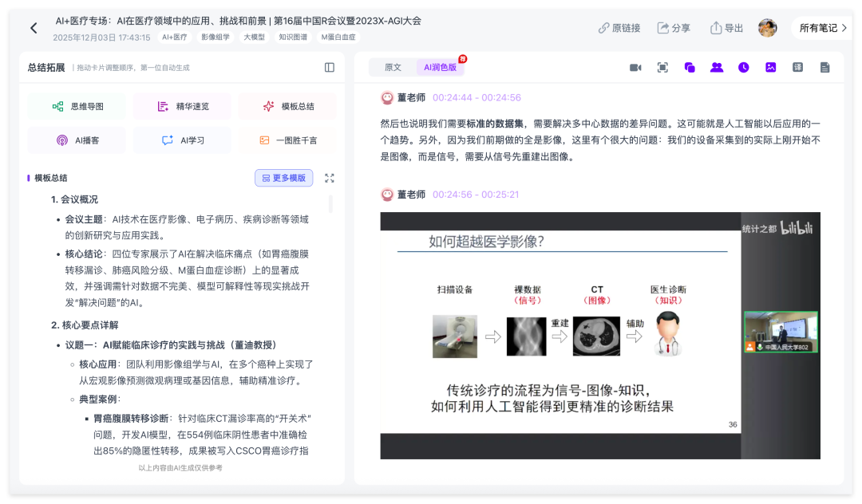Image resolution: width=862 pixels, height=504 pixels.
Task: Toggle the screenshot capture frame icon
Action: pyautogui.click(x=662, y=68)
